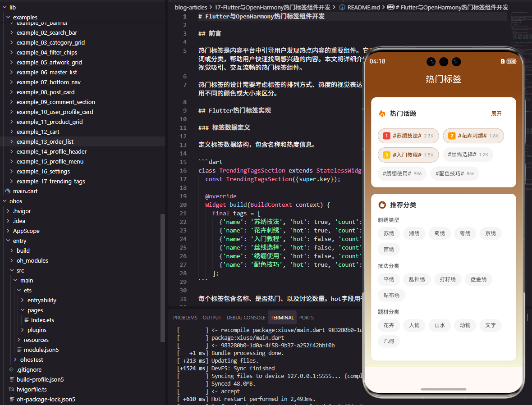The height and width of the screenshot is (405, 532).
Task: Open the pages folder under ets
Action: (x=35, y=310)
